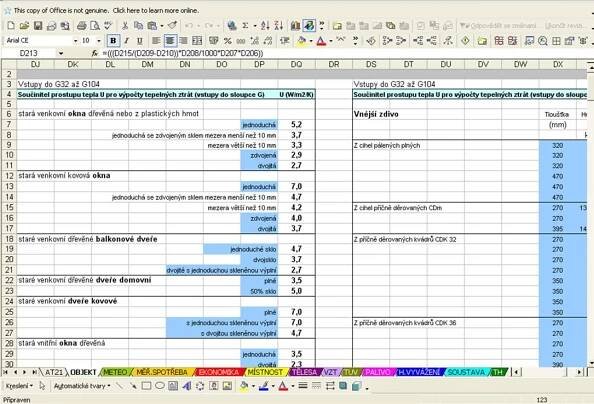
Task: Open the Print Preview icon
Action: 95,26
